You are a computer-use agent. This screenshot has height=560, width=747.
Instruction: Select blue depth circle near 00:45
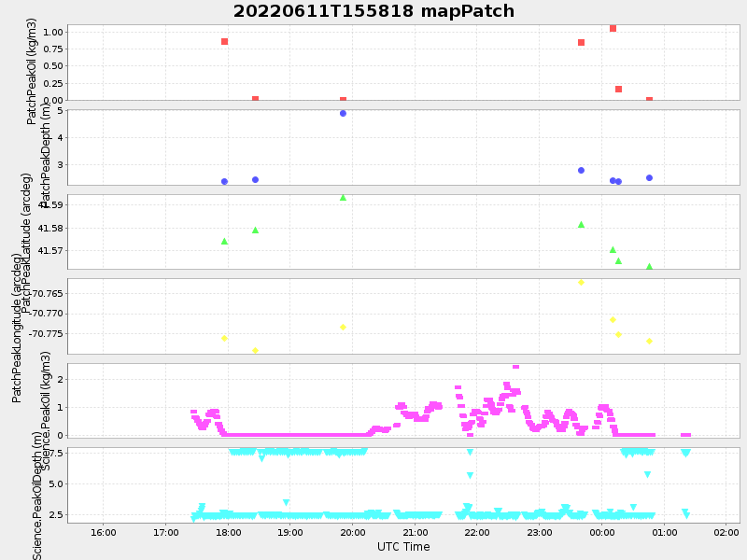pyautogui.click(x=649, y=177)
